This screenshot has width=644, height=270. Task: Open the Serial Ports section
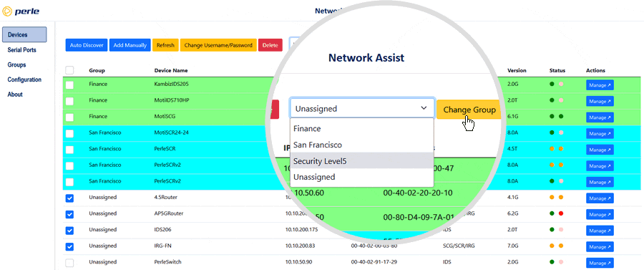point(21,50)
